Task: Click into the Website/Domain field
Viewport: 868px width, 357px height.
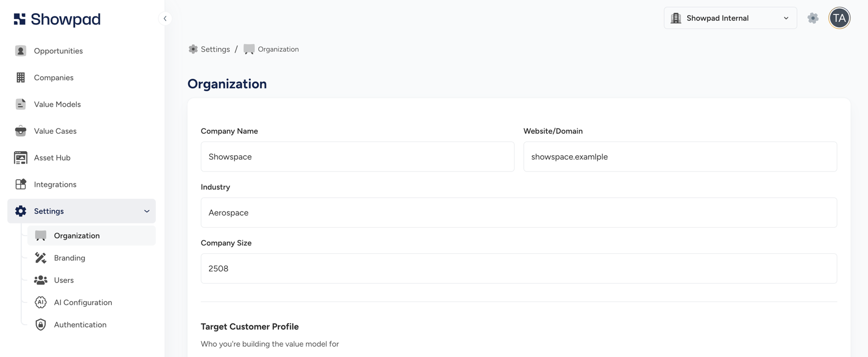Action: click(680, 157)
